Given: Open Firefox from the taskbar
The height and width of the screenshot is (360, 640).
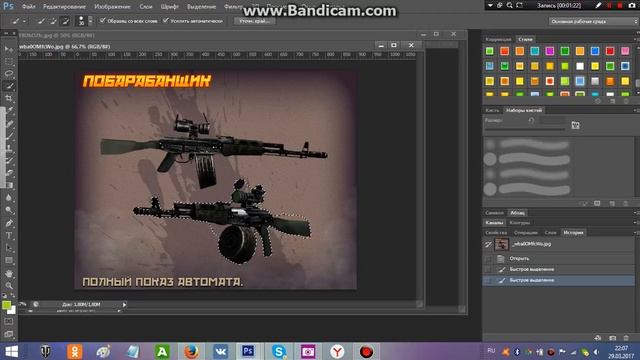Looking at the screenshot, I should click(x=191, y=351).
